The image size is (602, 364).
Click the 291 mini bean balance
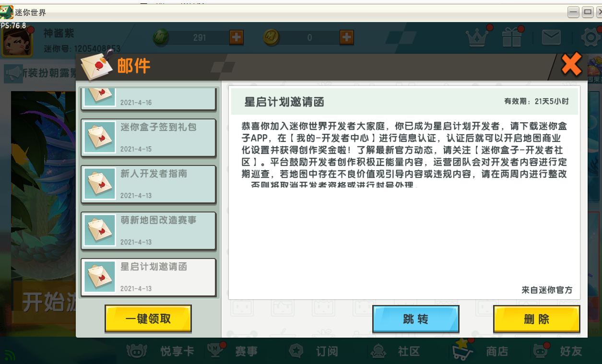200,37
